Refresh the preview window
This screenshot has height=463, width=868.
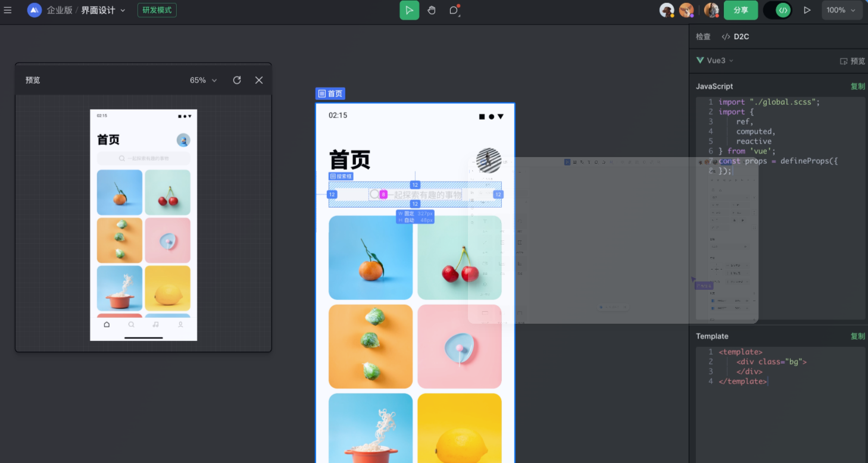click(x=237, y=80)
